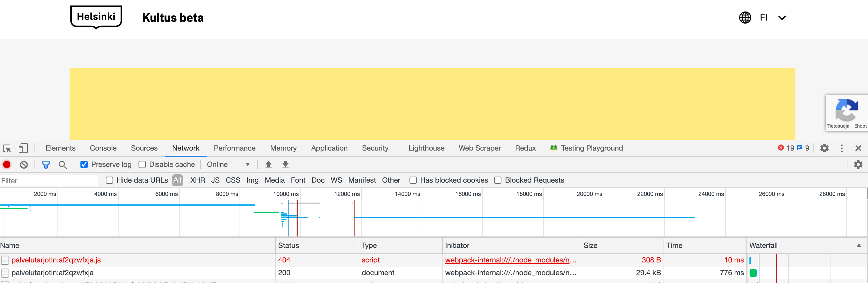Switch to the Console tab
This screenshot has width=868, height=283.
tap(103, 148)
